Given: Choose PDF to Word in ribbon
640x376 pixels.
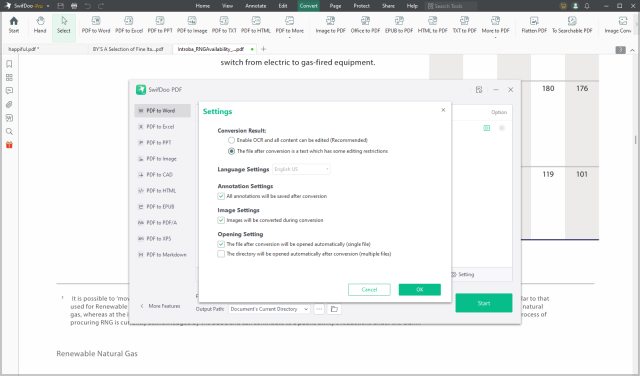Looking at the screenshot, I should (96, 25).
